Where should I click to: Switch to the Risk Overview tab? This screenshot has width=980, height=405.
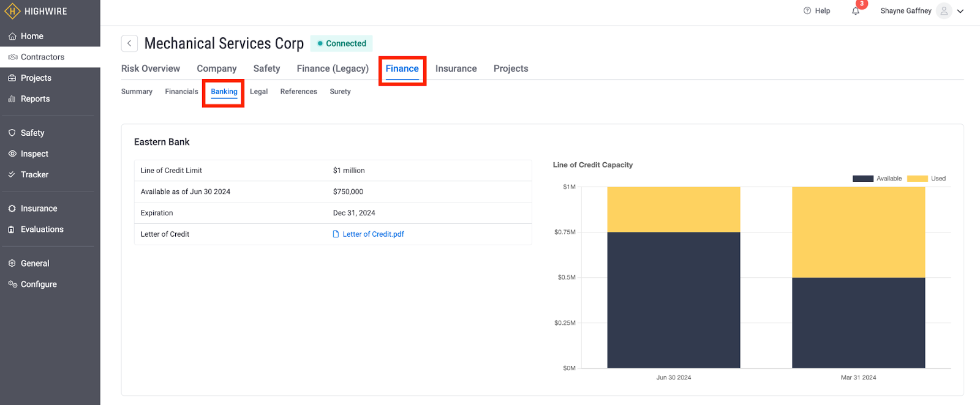(x=151, y=69)
